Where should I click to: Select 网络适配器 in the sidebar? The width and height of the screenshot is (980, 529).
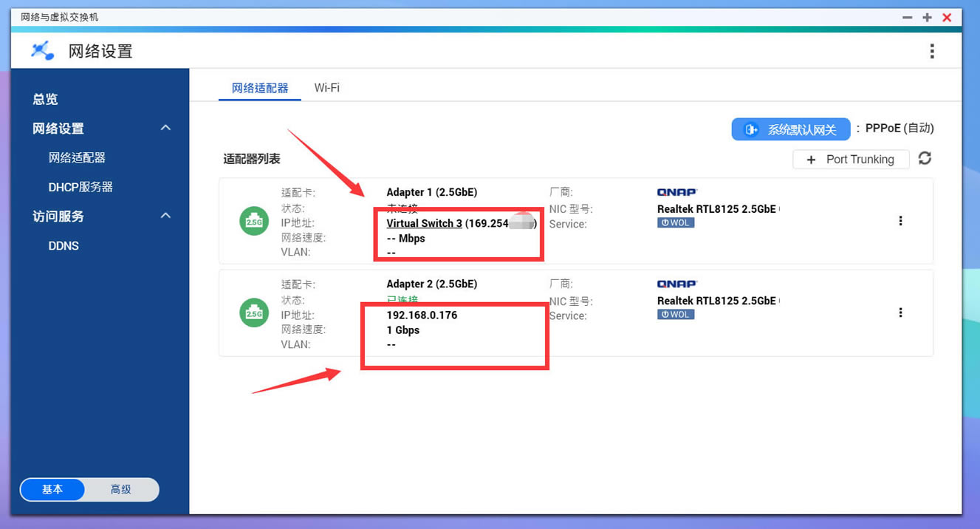[77, 157]
